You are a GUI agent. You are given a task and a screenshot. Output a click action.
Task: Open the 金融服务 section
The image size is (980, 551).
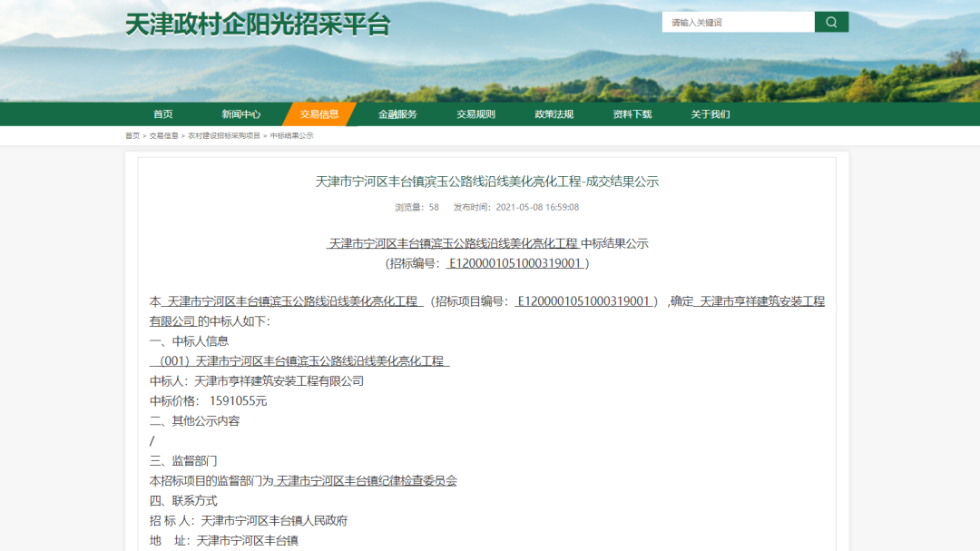[394, 114]
